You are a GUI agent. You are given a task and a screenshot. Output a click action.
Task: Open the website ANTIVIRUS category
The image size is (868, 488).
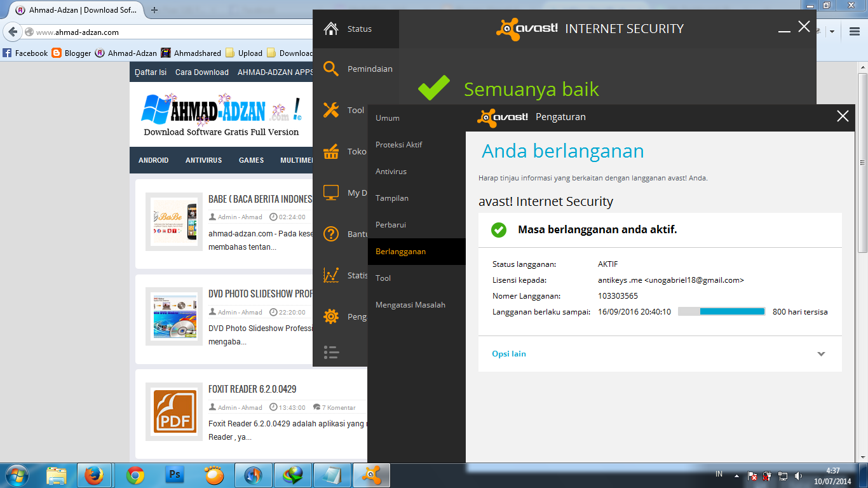204,160
